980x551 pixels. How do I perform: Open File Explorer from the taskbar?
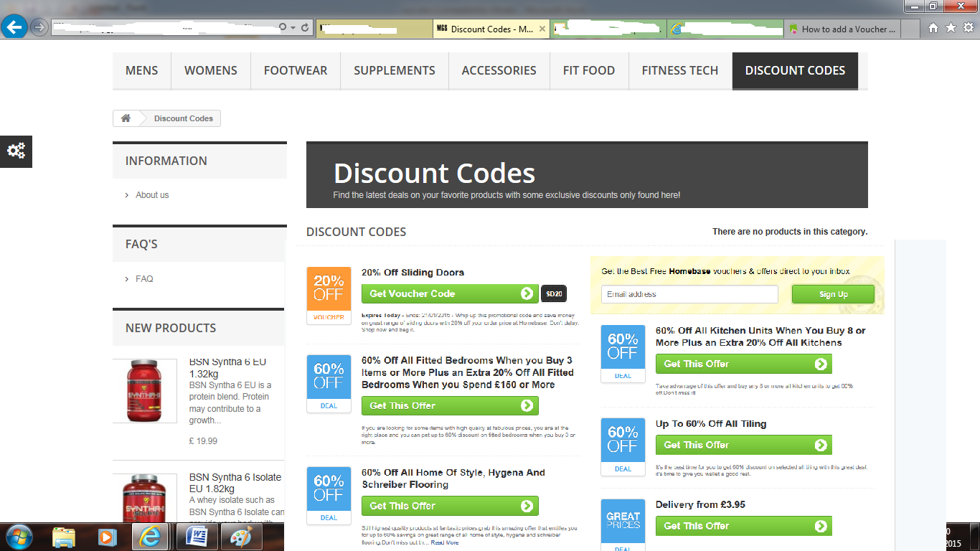click(64, 537)
